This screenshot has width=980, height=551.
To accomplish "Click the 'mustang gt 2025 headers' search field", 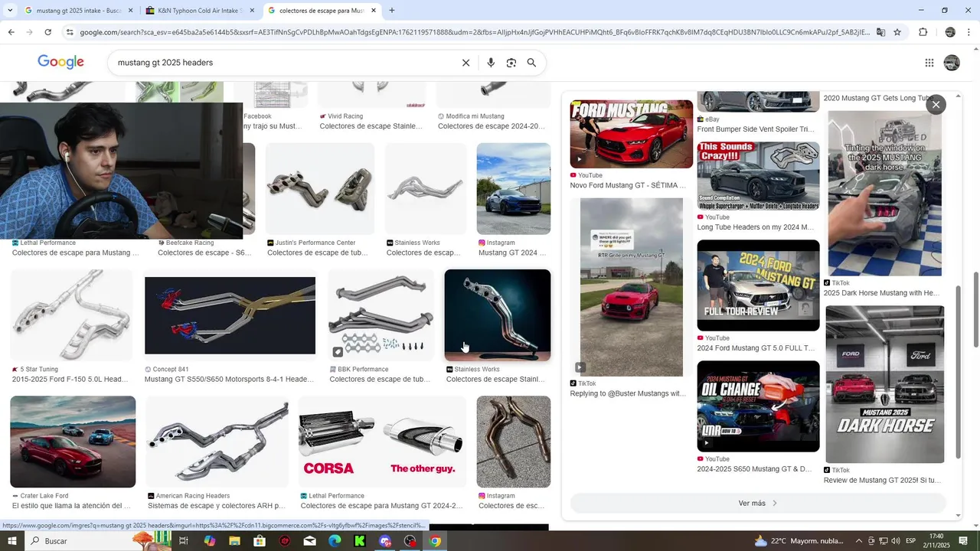I will (x=283, y=63).
